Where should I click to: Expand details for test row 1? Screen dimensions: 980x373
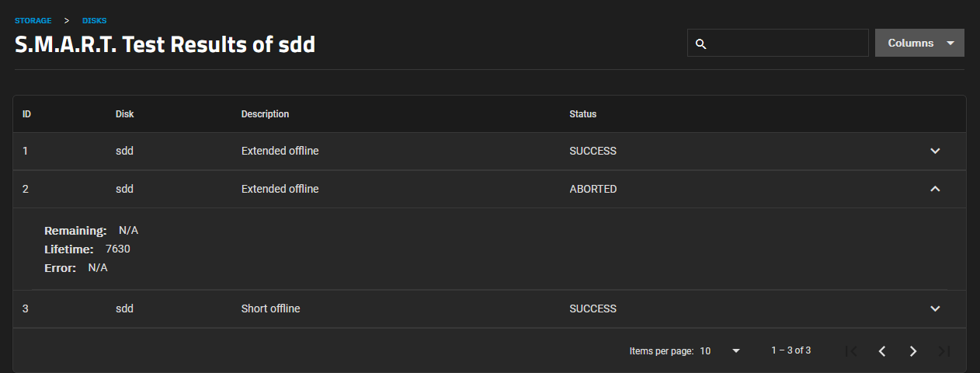pos(935,151)
